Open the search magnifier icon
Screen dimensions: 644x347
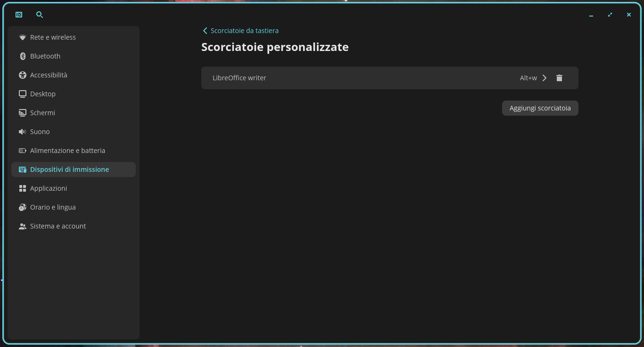click(x=40, y=15)
